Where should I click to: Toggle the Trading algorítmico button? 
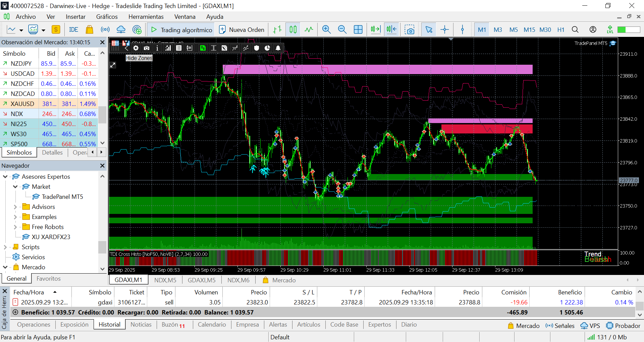tap(181, 30)
